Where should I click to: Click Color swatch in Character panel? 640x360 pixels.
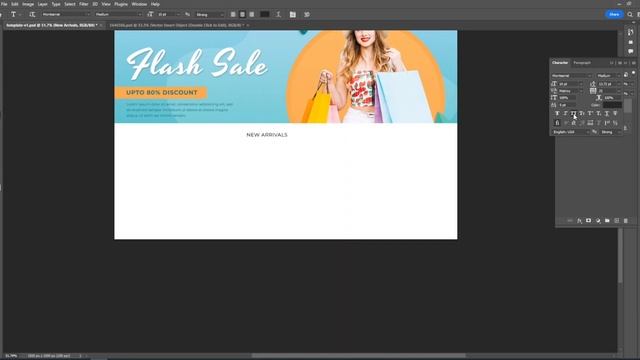click(x=612, y=105)
